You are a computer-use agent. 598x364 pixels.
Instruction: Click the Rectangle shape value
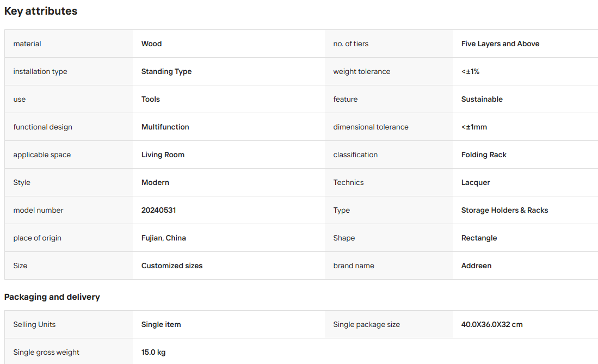(479, 238)
